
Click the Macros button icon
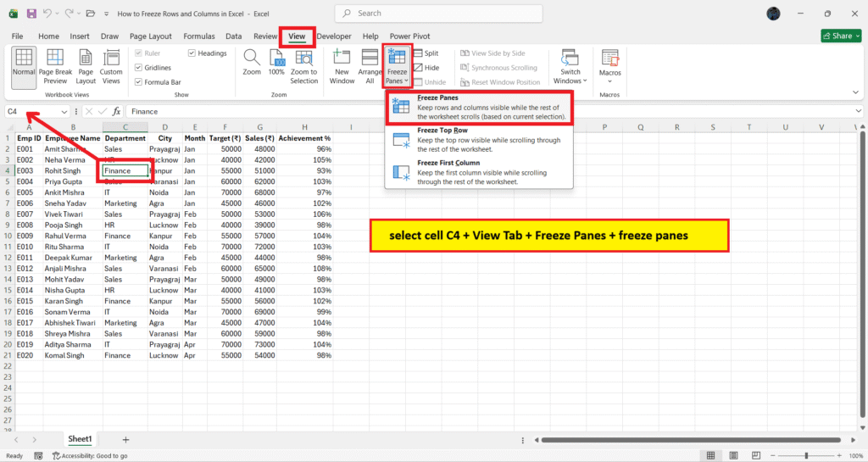(x=610, y=58)
